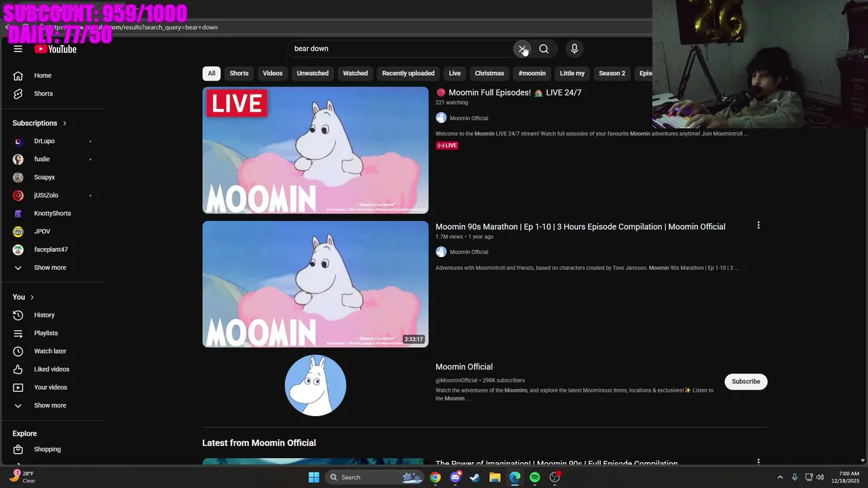868x488 pixels.
Task: Clear the search box with the X
Action: 521,49
